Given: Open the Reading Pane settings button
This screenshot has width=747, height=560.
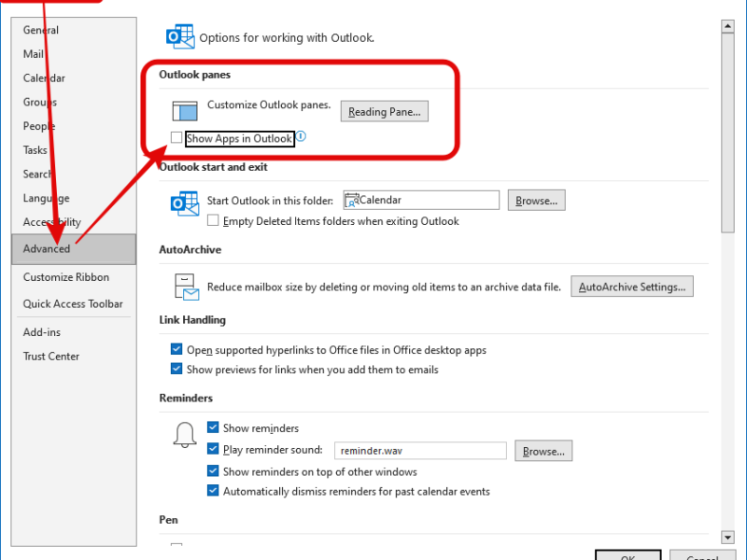Looking at the screenshot, I should (385, 111).
